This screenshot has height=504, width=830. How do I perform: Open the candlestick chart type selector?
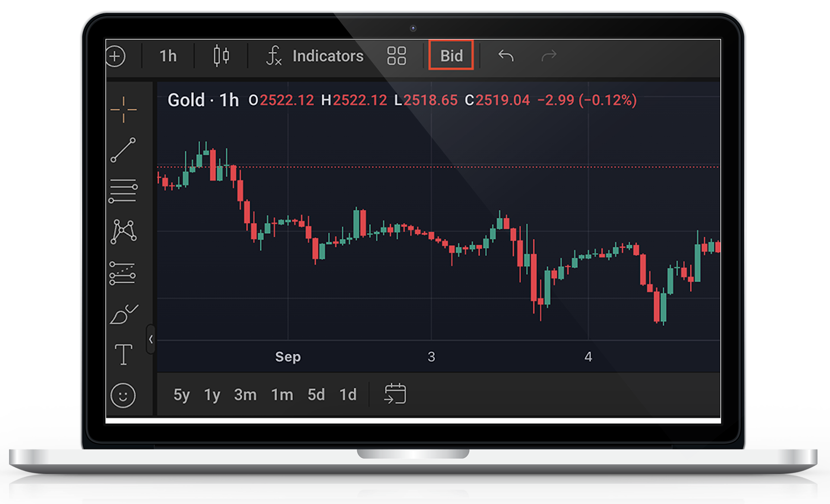[221, 56]
